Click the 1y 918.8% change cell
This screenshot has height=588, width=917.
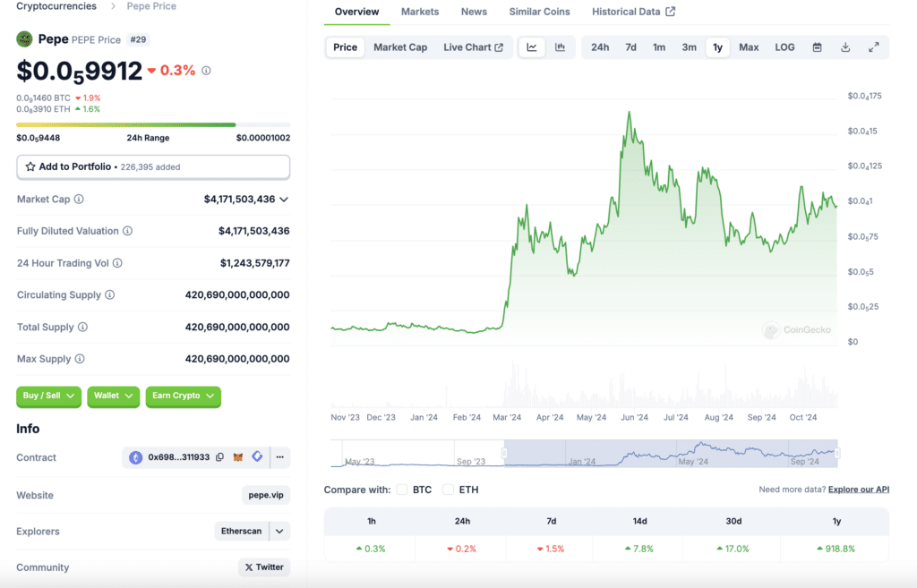[x=836, y=549]
